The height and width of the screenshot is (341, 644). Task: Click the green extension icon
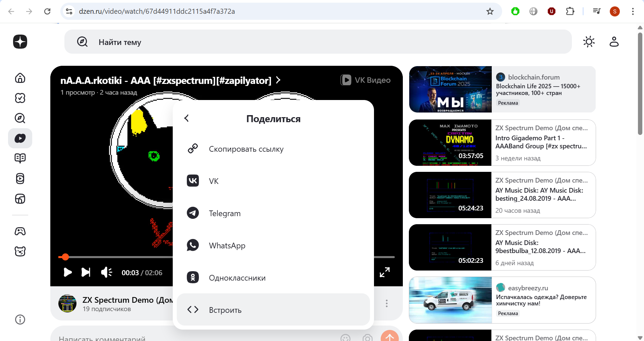click(x=515, y=11)
